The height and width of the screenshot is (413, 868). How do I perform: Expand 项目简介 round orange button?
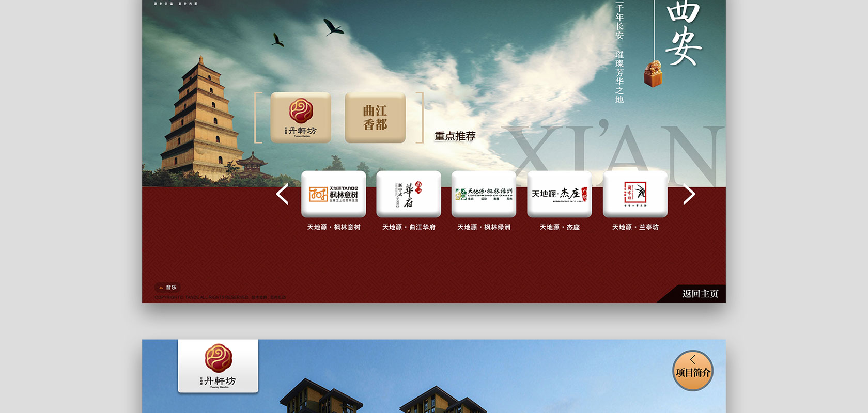click(x=693, y=370)
